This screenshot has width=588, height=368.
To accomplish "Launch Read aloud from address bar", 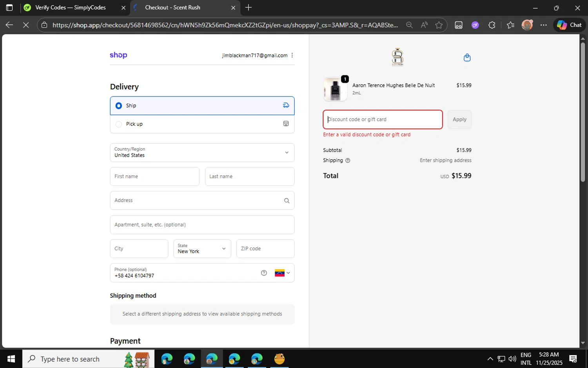I will [424, 25].
